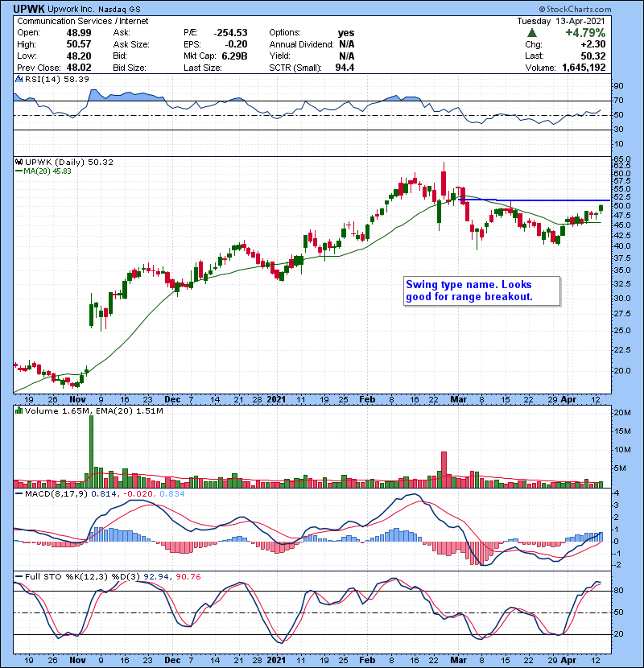The height and width of the screenshot is (668, 644).
Task: Click the P/E value -254.53
Action: pos(230,33)
